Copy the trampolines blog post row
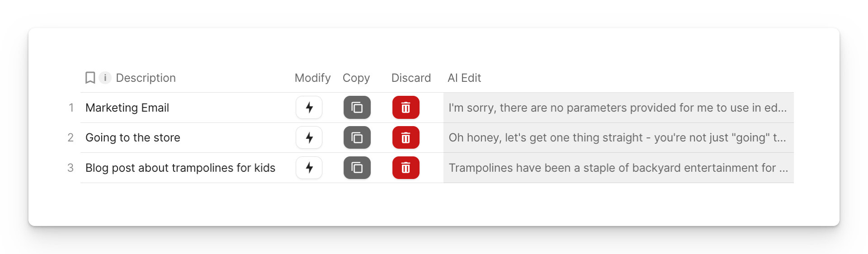 tap(357, 168)
